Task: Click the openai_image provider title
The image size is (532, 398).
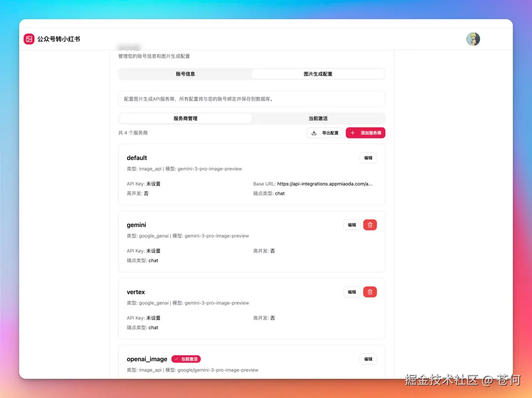Action: click(x=147, y=360)
